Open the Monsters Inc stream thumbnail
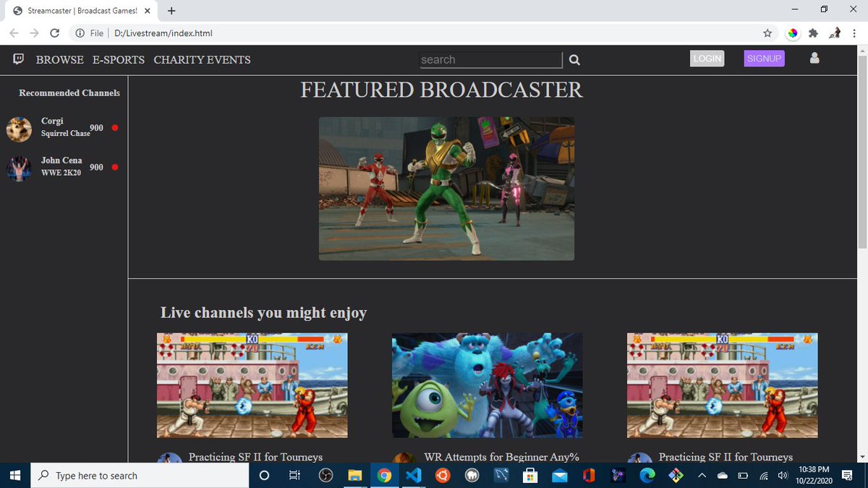868x488 pixels. tap(487, 385)
